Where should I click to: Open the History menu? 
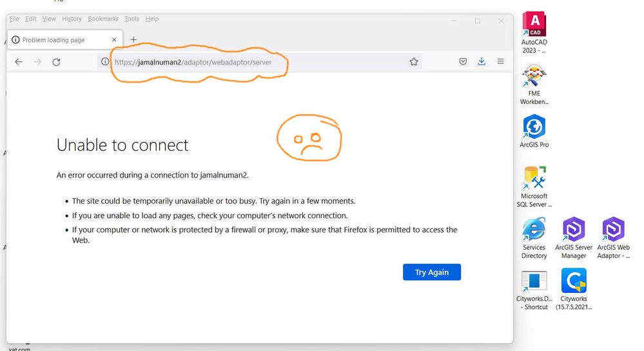(x=72, y=19)
